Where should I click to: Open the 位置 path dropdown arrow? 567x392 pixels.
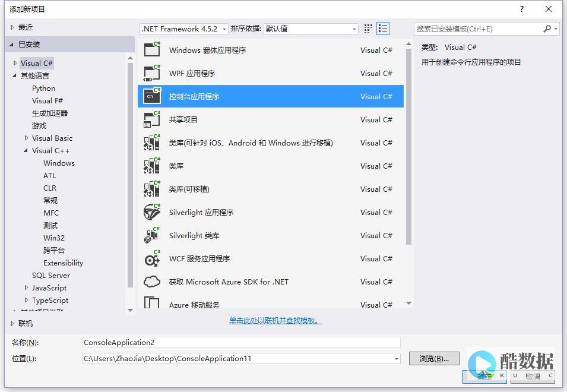397,359
